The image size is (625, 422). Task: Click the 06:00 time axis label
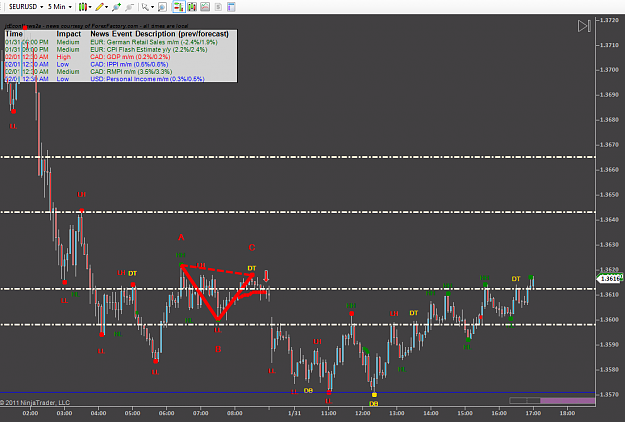coord(167,413)
